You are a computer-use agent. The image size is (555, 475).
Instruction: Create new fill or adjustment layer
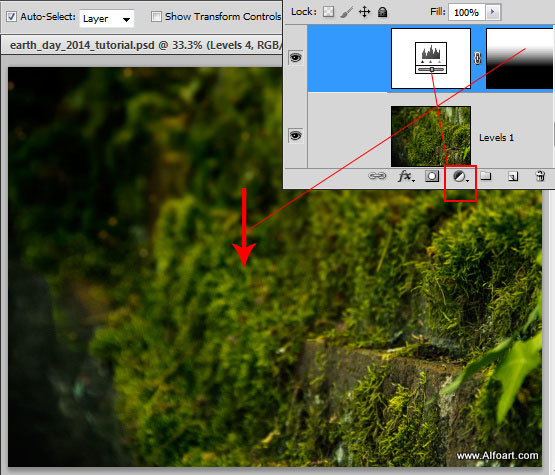tap(460, 176)
